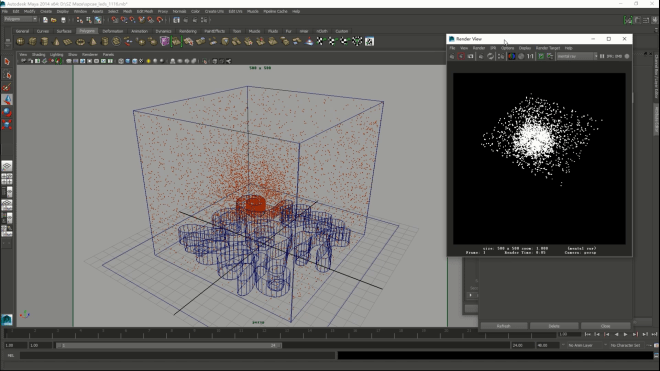Toggle viewport wireframe shading cube icon

pos(121,61)
